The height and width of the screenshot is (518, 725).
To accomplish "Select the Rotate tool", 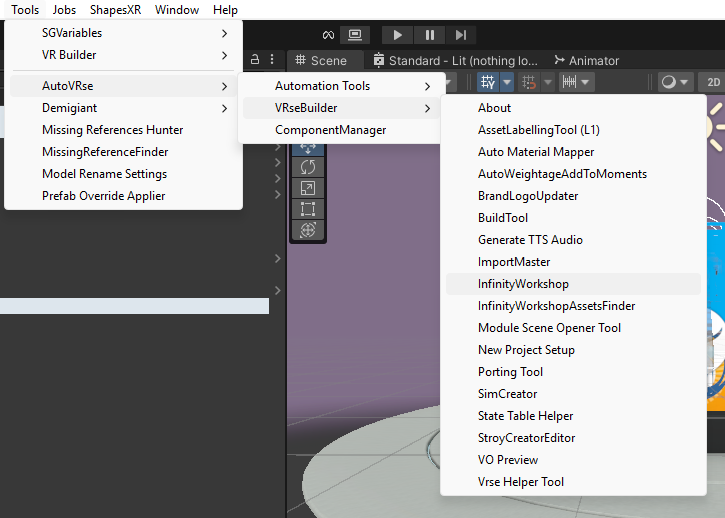I will (x=308, y=167).
